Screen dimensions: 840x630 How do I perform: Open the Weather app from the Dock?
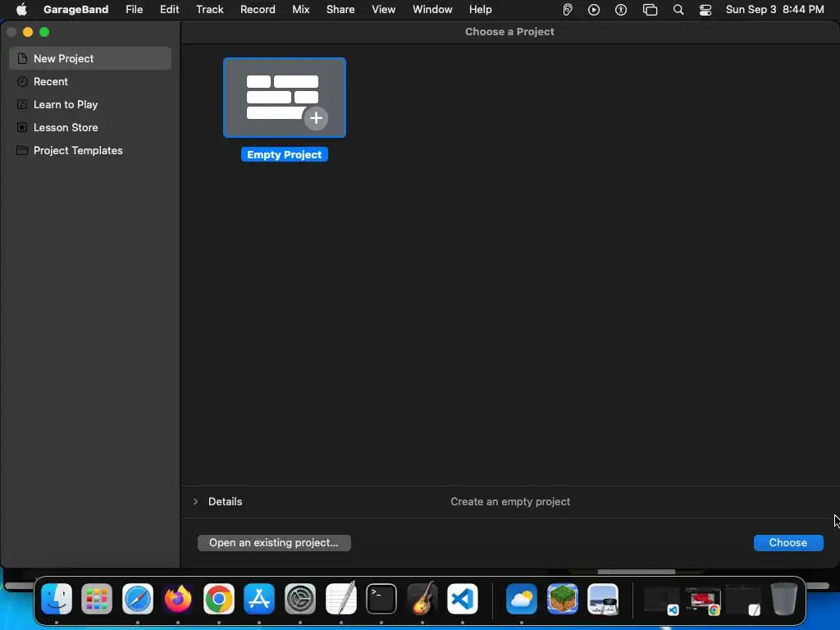[x=521, y=599]
